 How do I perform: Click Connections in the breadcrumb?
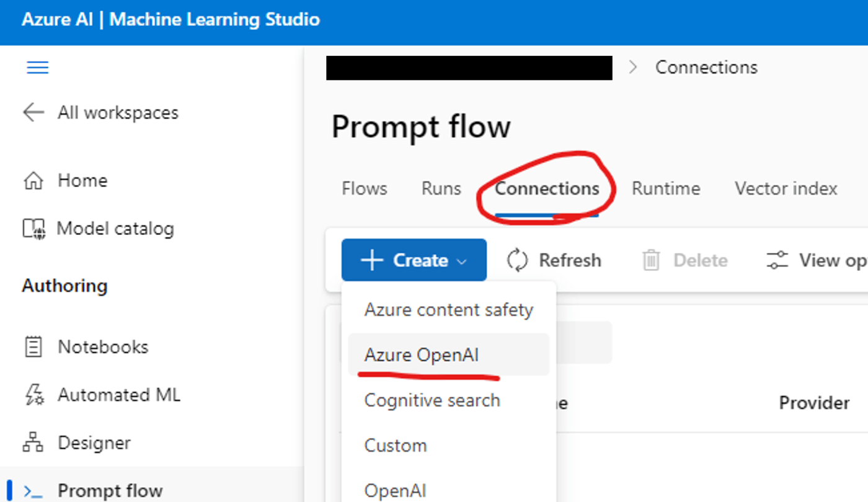coord(706,67)
